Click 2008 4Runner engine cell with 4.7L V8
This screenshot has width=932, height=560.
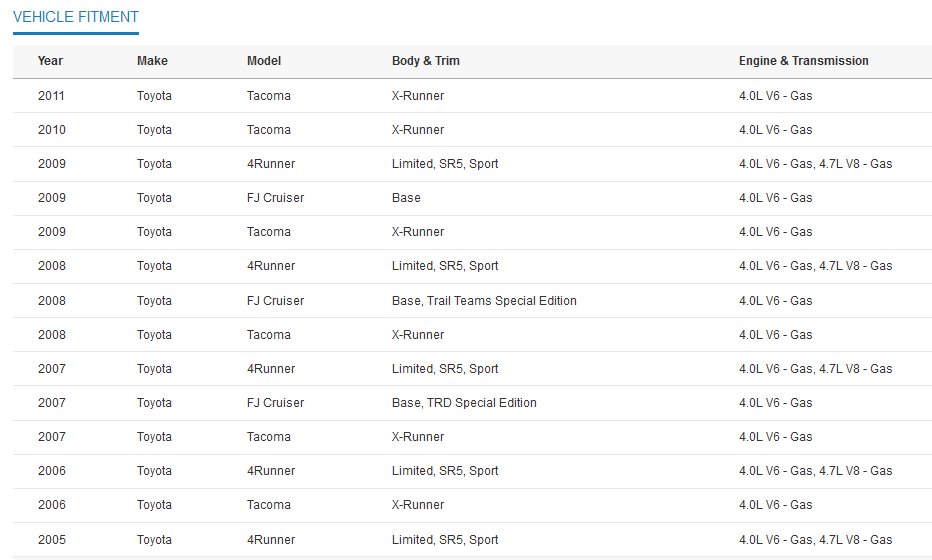coord(816,266)
